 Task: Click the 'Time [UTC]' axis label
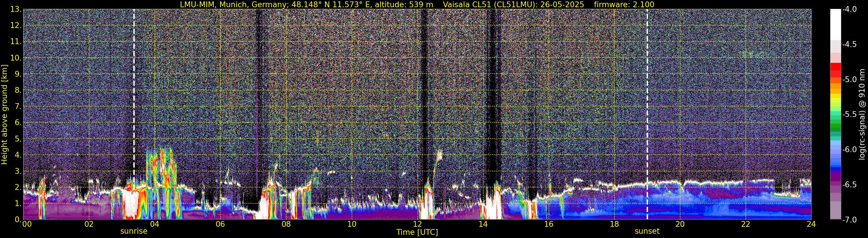coord(417,232)
